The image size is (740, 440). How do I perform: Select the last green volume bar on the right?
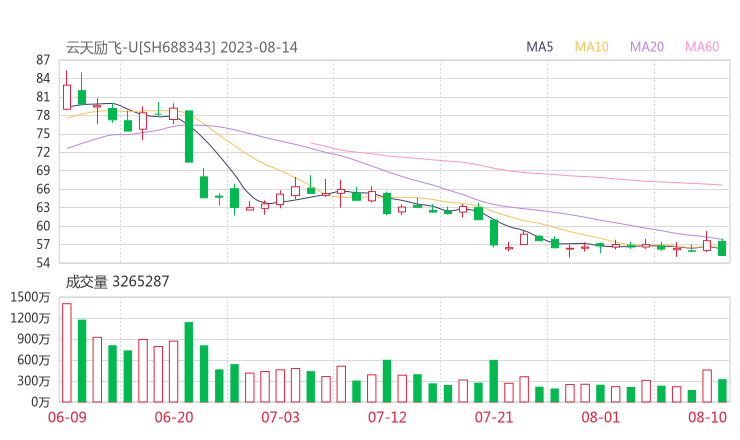722,390
